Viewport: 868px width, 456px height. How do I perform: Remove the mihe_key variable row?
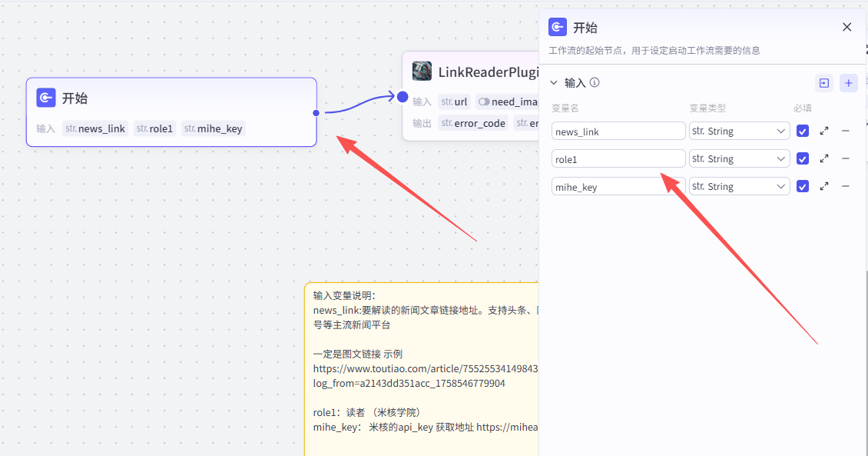click(x=846, y=186)
